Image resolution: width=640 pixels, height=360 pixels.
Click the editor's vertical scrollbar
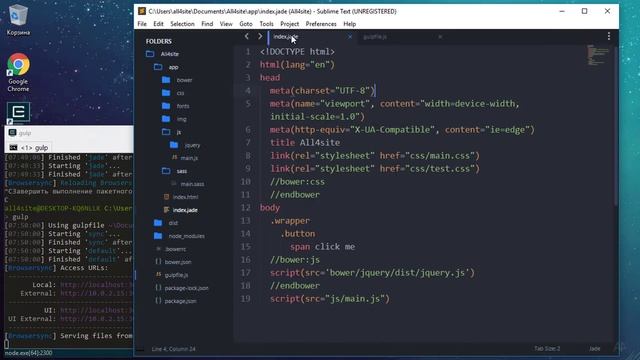coord(616,127)
